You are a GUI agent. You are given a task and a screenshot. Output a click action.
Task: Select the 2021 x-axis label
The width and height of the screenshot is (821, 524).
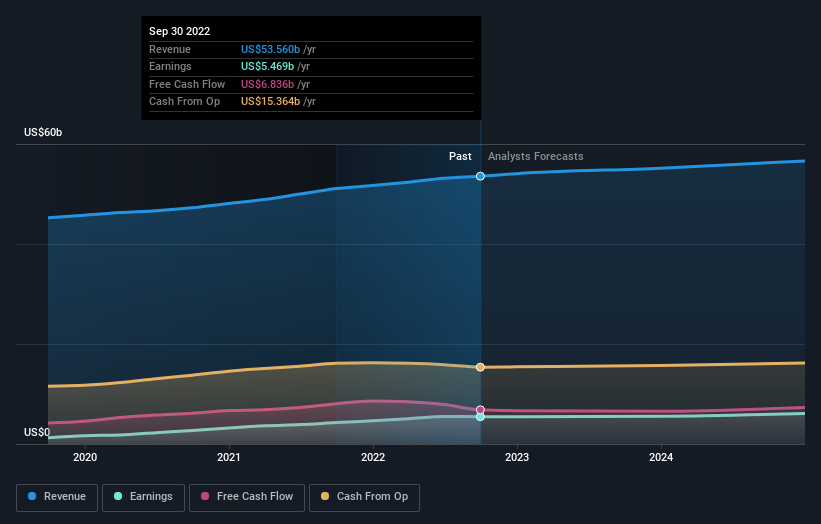[x=229, y=457]
